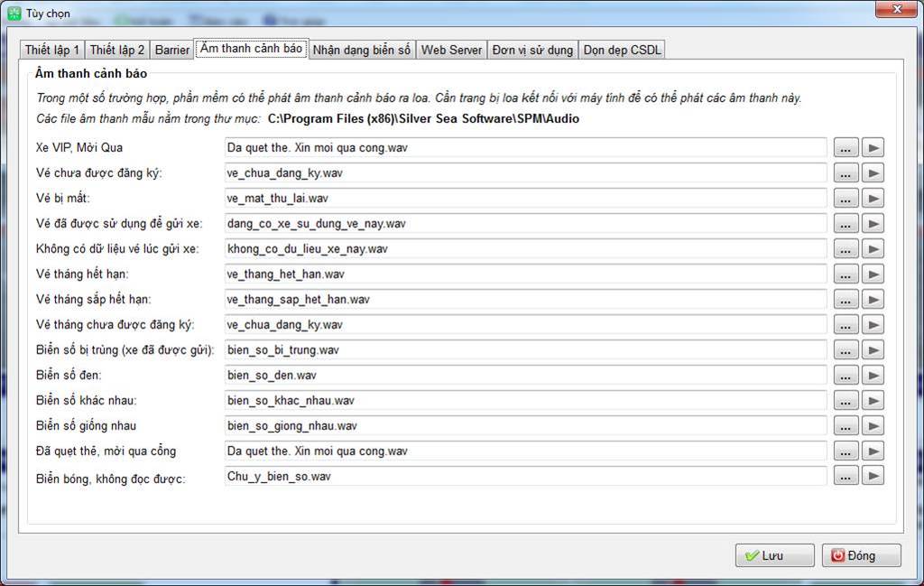Open the Web Server tab
Screen dimensions: 924x586
click(451, 50)
